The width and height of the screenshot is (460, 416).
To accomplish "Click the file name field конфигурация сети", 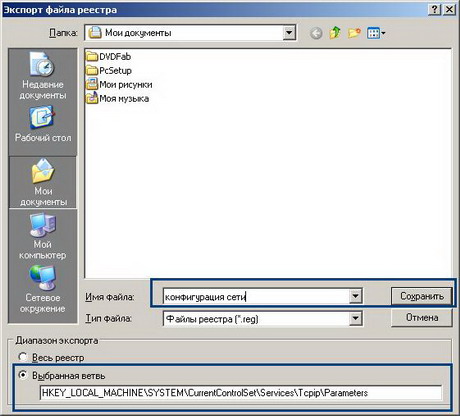I will 256,296.
